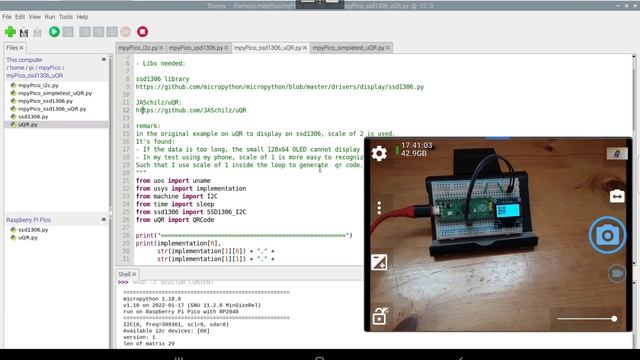Image resolution: width=640 pixels, height=360 pixels.
Task: Open the Edit menu
Action: 20,17
